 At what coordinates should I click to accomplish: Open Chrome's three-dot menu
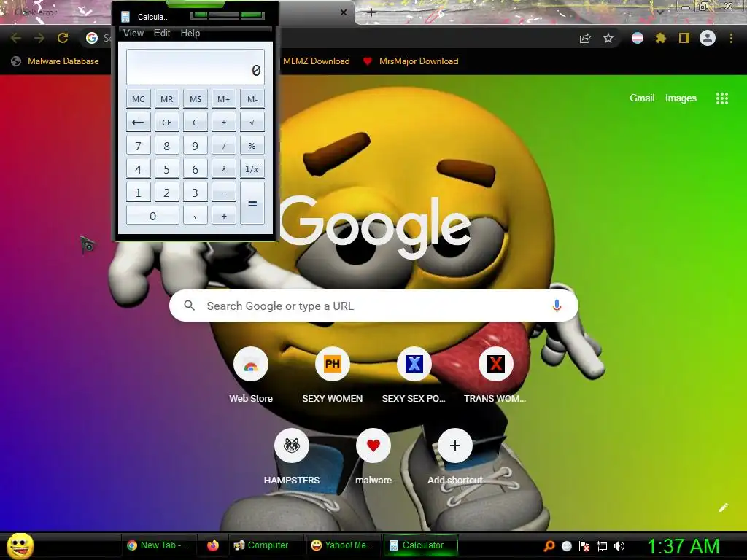(x=731, y=38)
